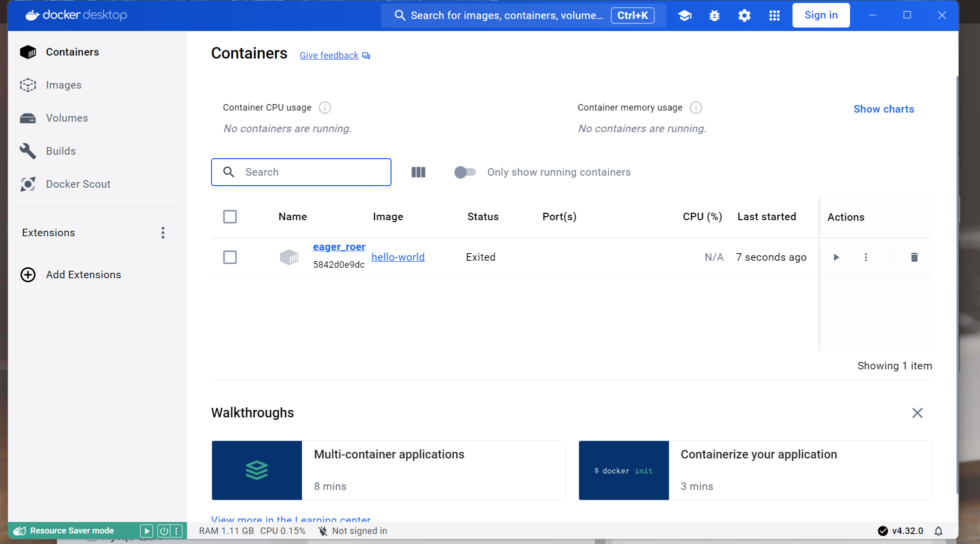Open the eager_roer container link
Viewport: 980px width, 544px height.
pyautogui.click(x=339, y=247)
